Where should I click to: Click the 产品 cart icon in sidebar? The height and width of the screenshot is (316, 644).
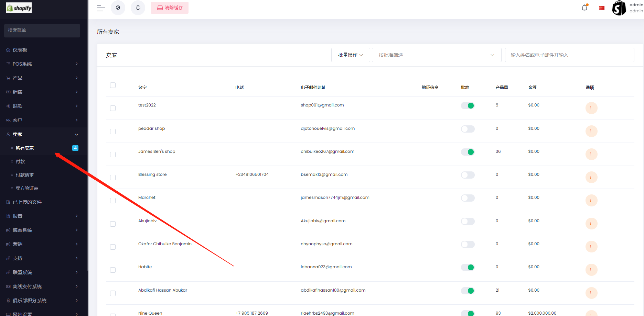tap(8, 78)
